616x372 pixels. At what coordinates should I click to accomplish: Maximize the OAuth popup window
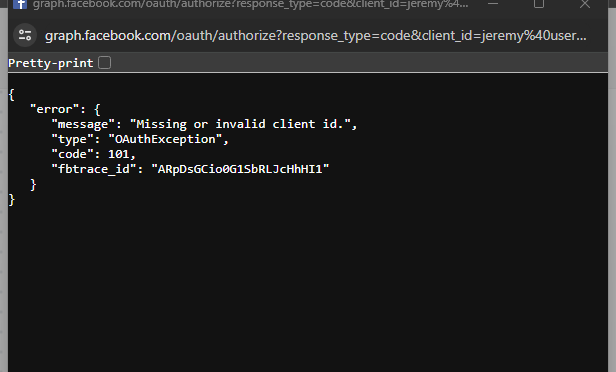point(539,4)
